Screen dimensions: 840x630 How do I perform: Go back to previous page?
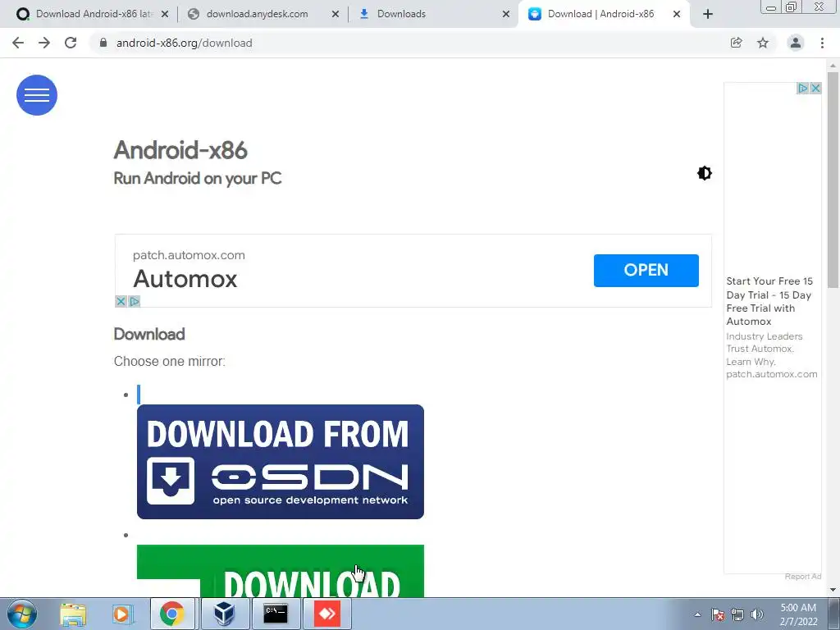(18, 43)
